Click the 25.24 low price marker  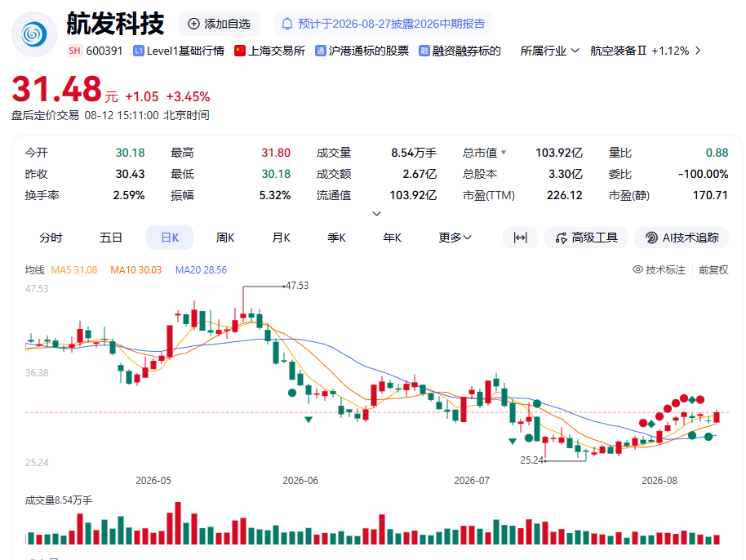(532, 460)
